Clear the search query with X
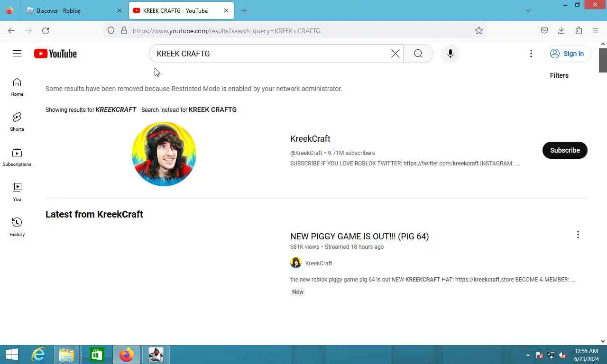The image size is (607, 364). click(x=395, y=54)
